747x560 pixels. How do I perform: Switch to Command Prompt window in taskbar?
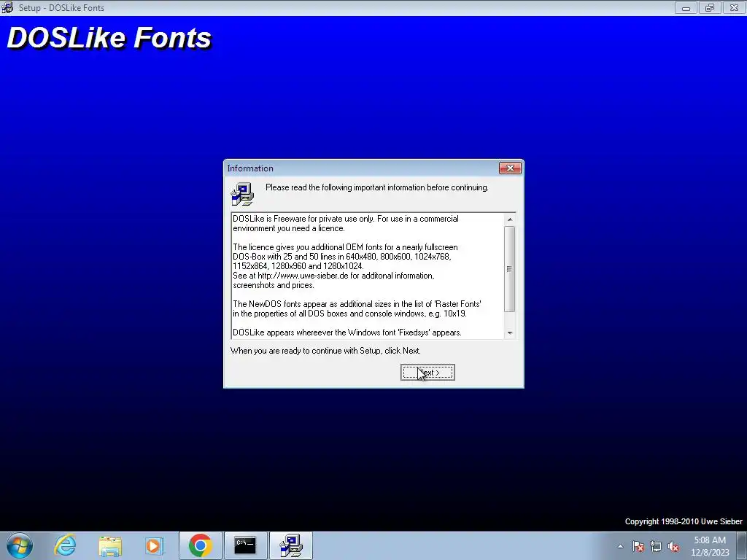(x=245, y=545)
